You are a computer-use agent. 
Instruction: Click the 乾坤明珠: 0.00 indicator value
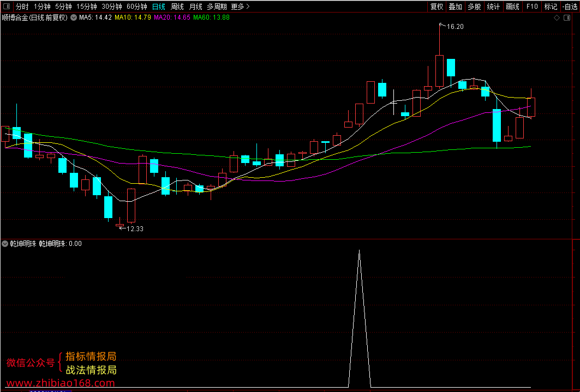[61, 244]
